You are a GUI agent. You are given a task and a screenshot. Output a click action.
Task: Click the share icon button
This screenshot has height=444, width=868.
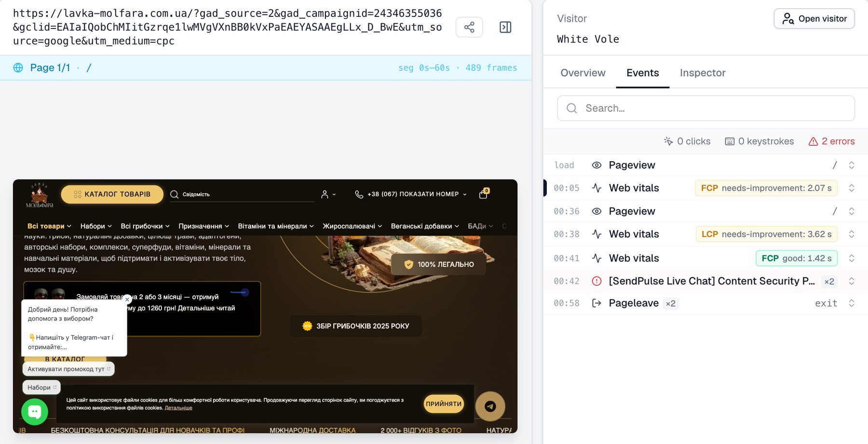[469, 27]
